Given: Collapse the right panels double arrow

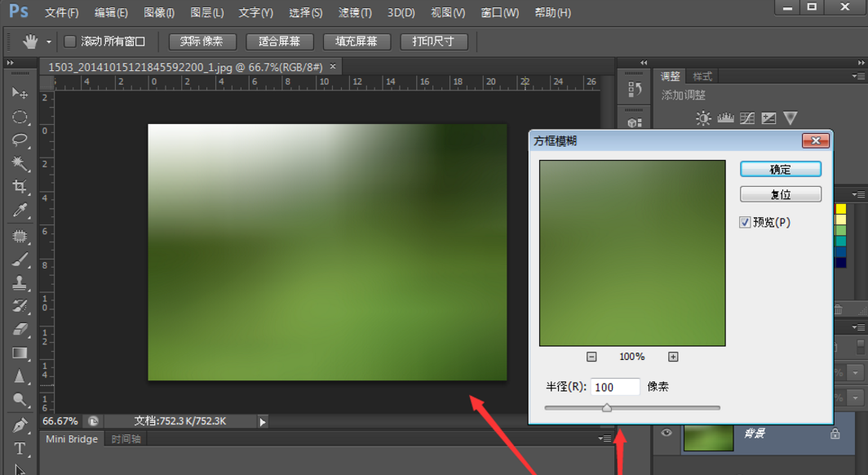Looking at the screenshot, I should click(861, 63).
